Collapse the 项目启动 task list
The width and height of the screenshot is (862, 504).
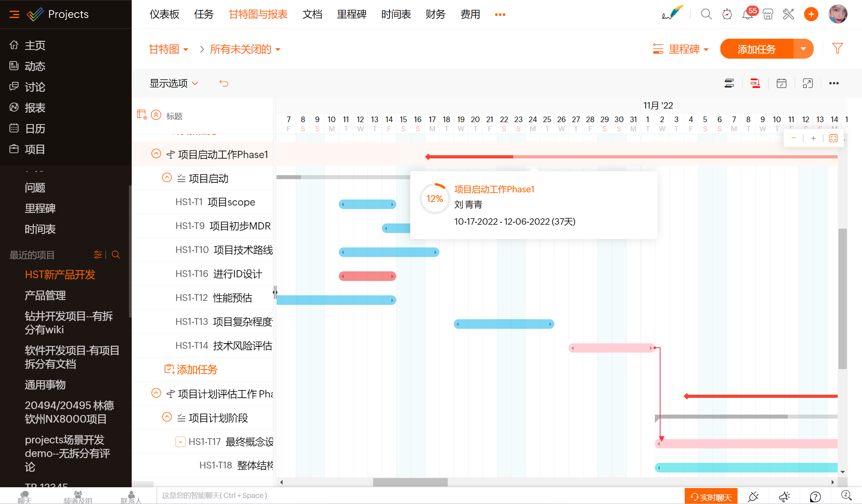click(x=167, y=178)
